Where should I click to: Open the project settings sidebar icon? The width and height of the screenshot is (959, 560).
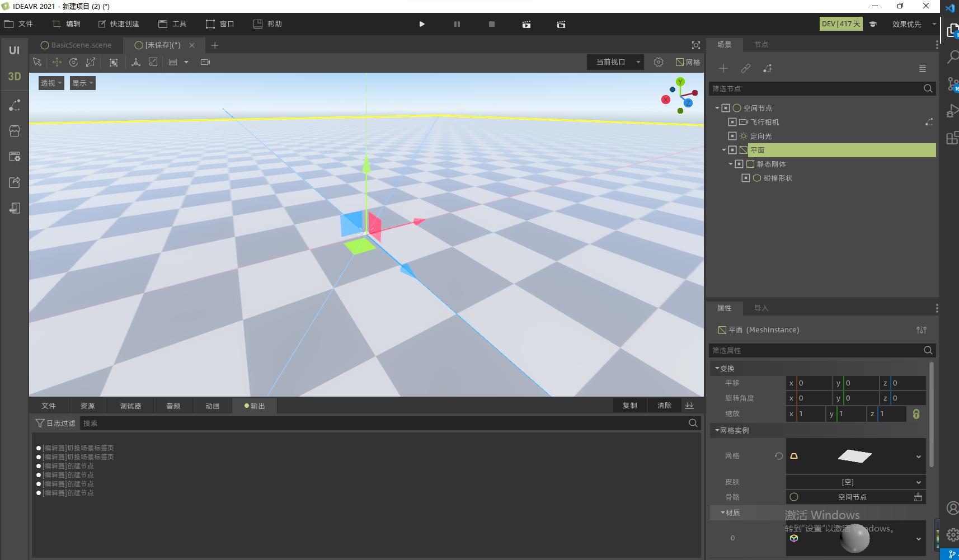click(x=15, y=157)
